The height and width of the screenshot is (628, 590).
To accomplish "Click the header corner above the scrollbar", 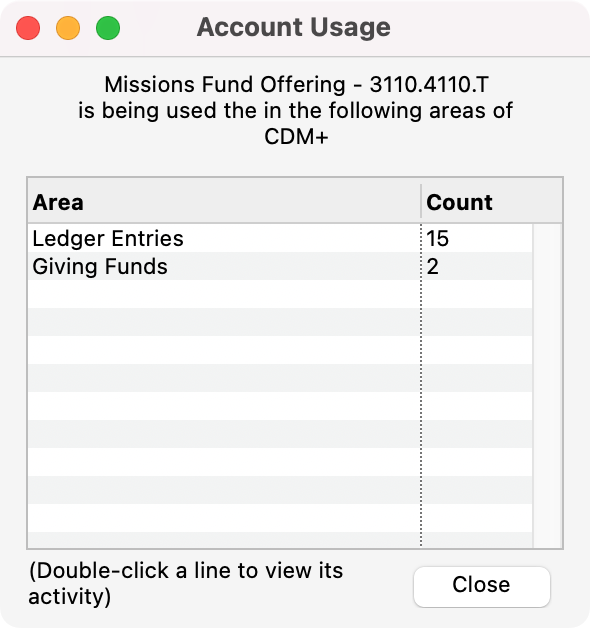I will click(x=548, y=201).
